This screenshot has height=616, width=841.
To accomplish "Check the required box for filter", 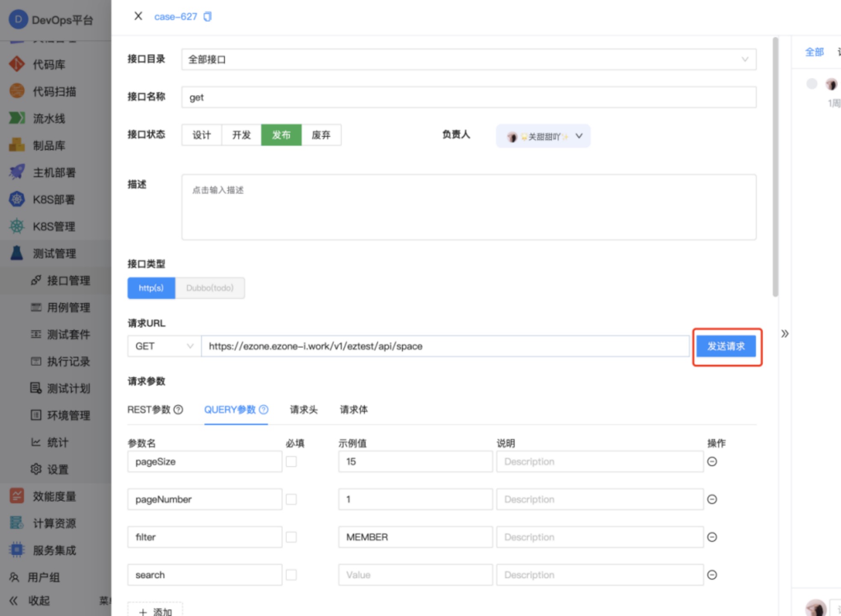I will pyautogui.click(x=291, y=537).
